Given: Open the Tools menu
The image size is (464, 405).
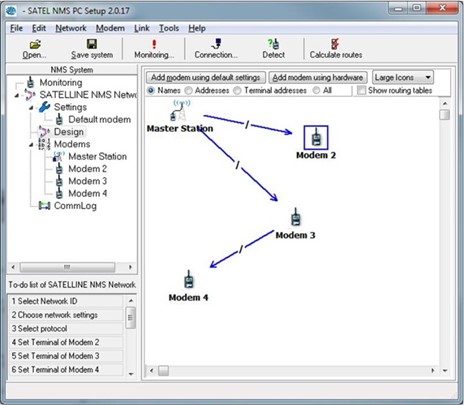Looking at the screenshot, I should tap(169, 28).
